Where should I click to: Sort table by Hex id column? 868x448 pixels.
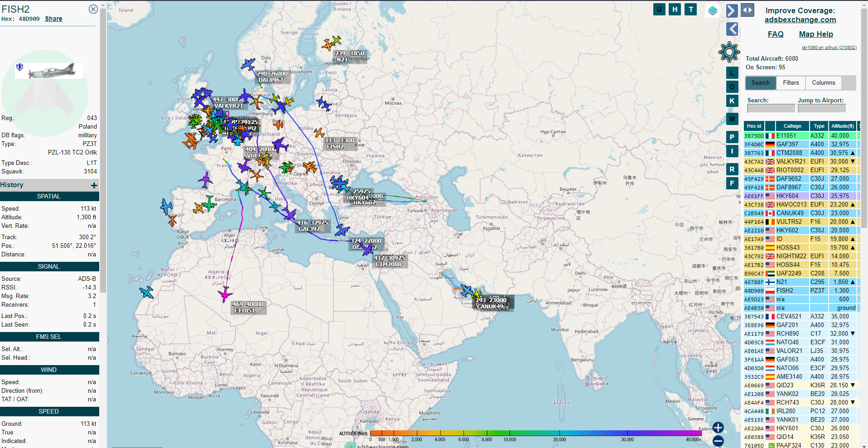pos(754,126)
